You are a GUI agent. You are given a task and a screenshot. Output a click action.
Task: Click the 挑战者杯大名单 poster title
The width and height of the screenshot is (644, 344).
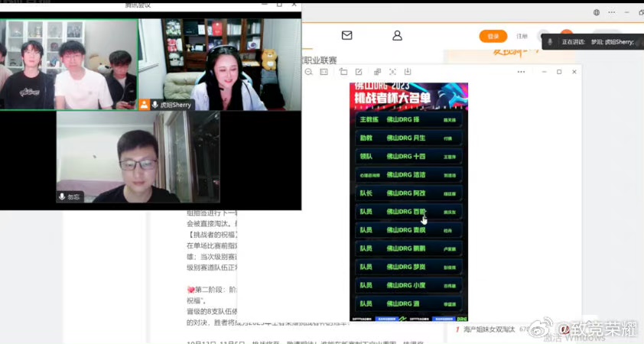392,98
